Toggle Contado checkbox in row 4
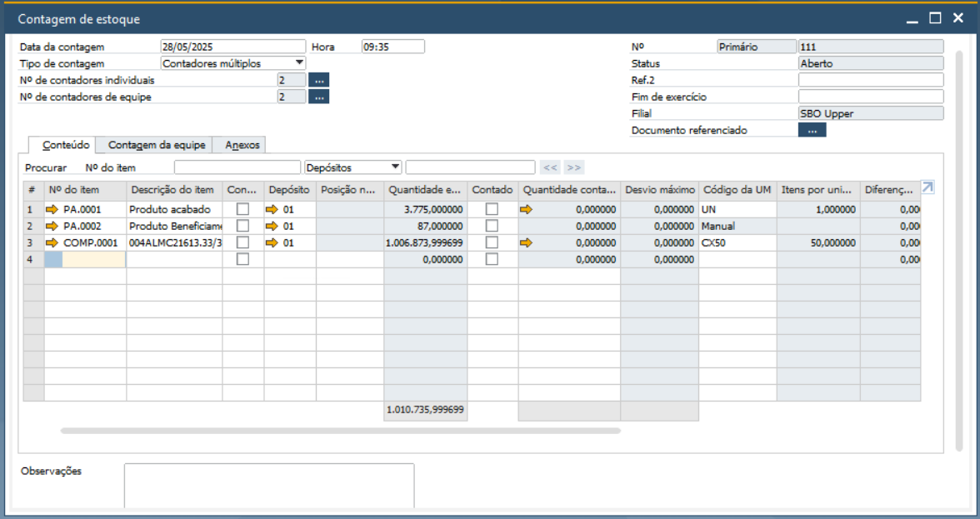The height and width of the screenshot is (519, 980). [492, 259]
